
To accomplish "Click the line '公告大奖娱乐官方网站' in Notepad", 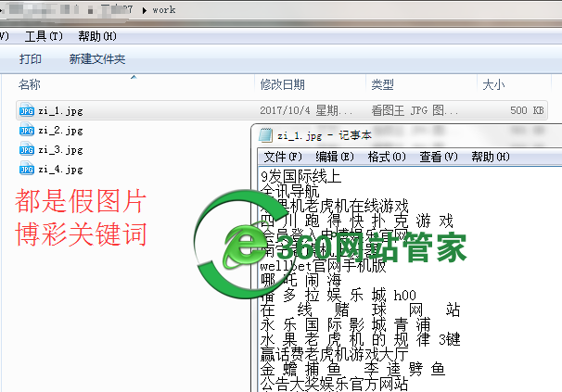I will [x=334, y=384].
